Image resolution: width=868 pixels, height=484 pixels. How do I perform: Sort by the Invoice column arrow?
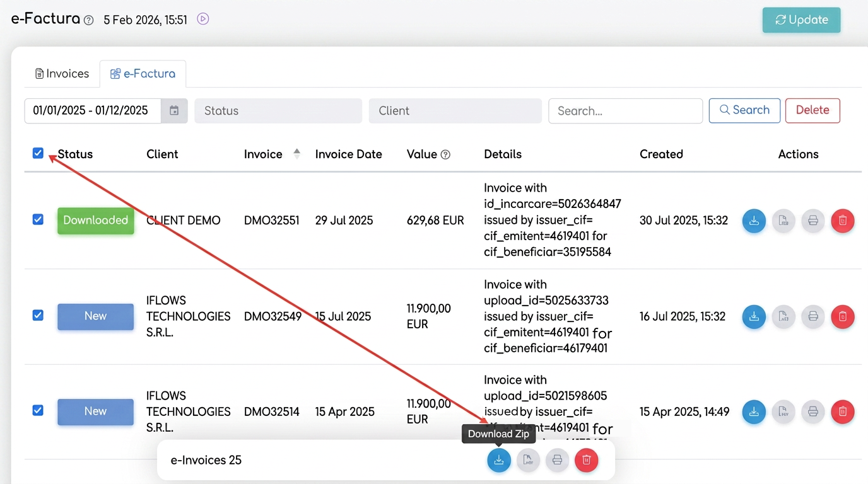coord(297,154)
